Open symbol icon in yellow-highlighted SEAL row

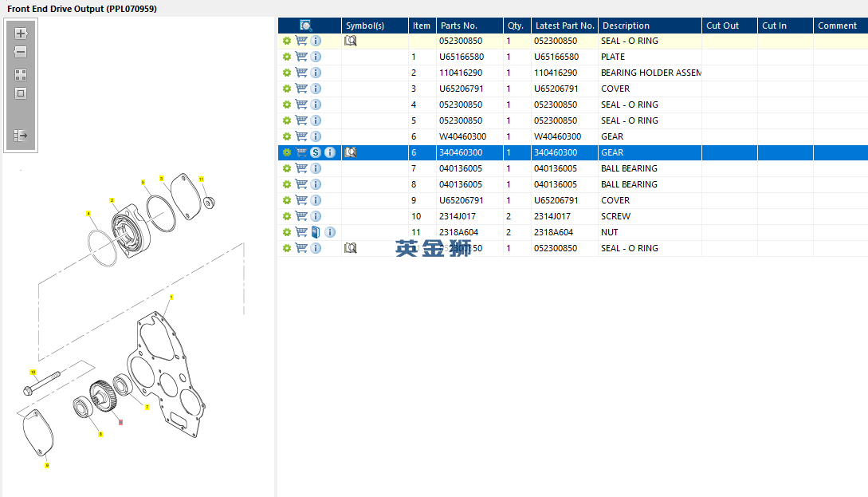(351, 41)
